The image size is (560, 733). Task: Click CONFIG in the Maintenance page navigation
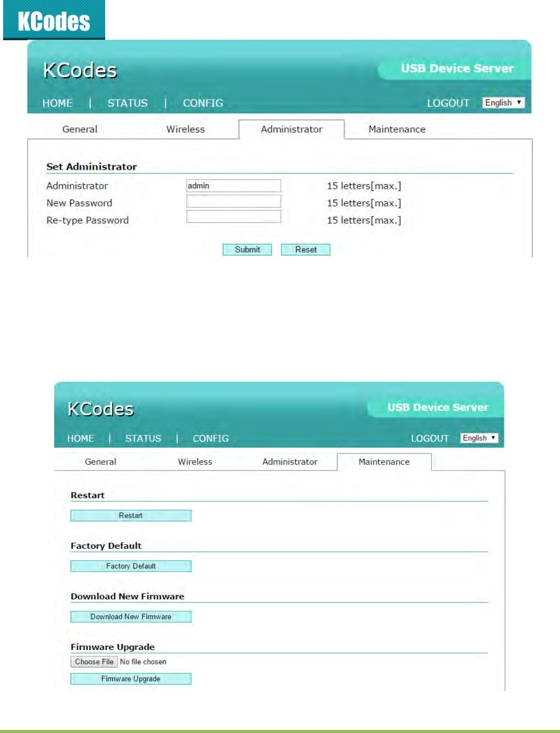pos(210,438)
